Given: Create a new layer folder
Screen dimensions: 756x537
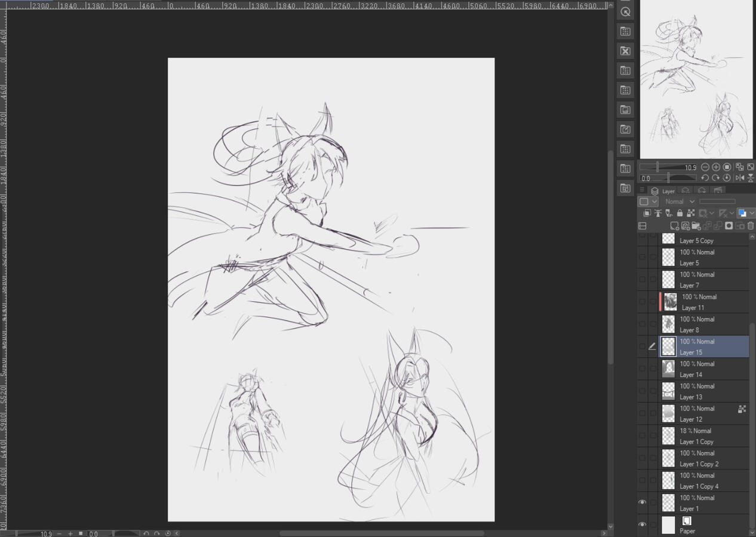Looking at the screenshot, I should tap(696, 225).
